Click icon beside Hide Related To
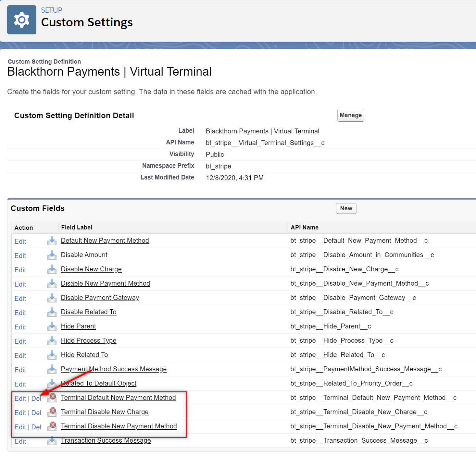 coord(52,355)
